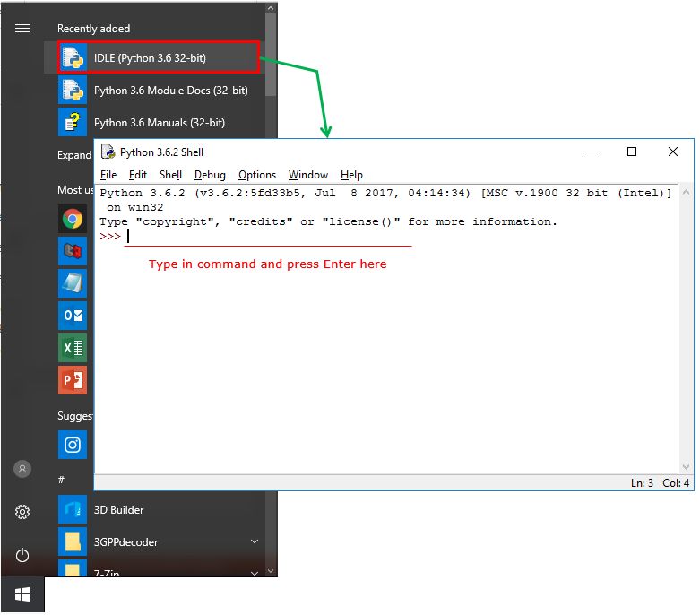Click 'Col: 4' in the status bar
The height and width of the screenshot is (615, 700).
(x=676, y=483)
